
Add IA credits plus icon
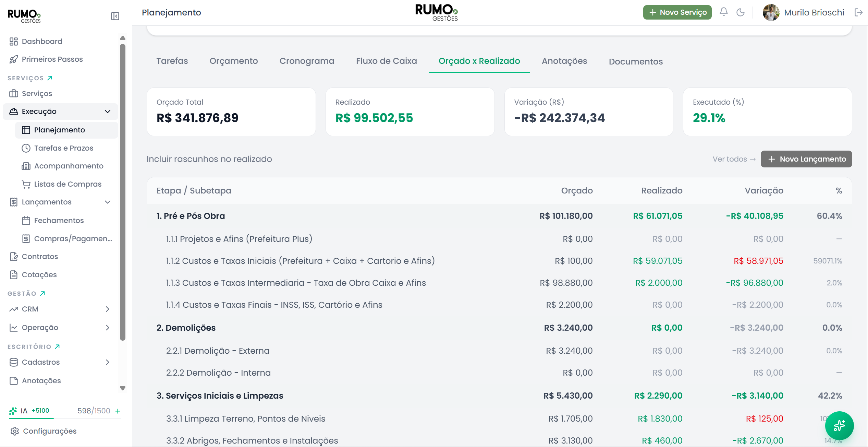[x=118, y=411]
